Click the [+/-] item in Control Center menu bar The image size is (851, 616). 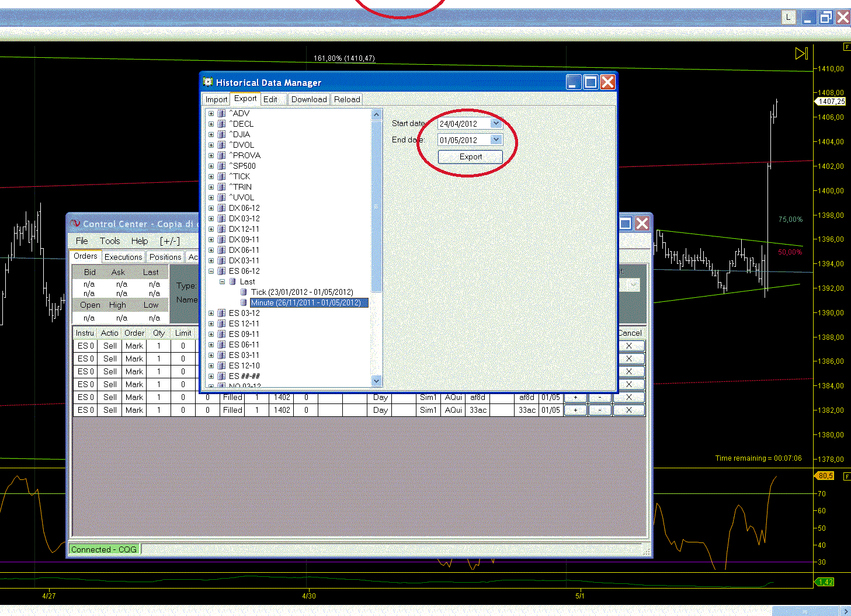170,241
